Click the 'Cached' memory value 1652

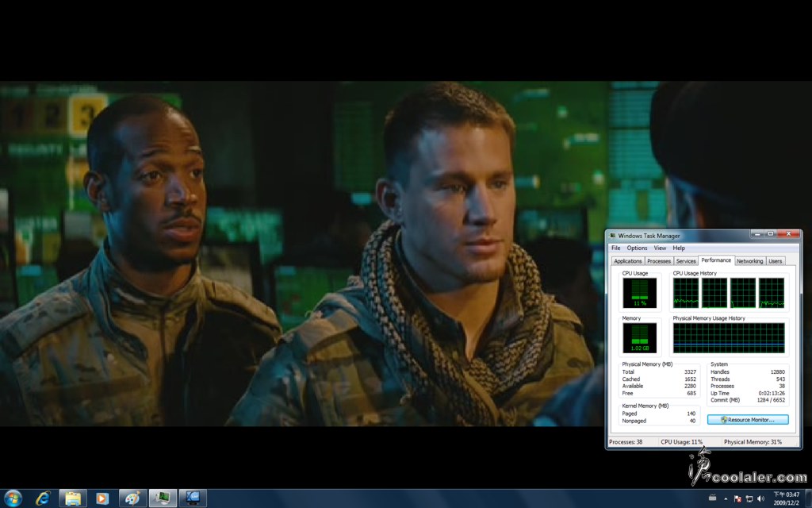[x=691, y=379]
